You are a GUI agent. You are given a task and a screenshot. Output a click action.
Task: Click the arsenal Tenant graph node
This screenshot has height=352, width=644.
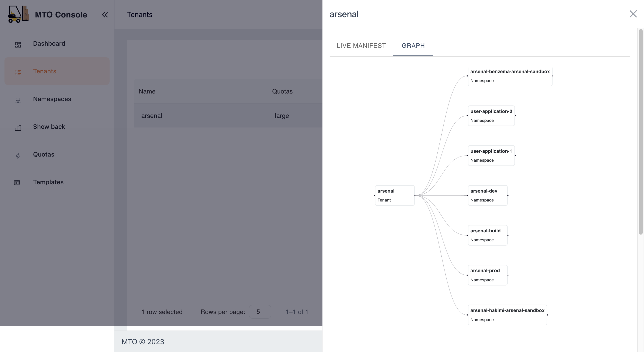coord(394,195)
